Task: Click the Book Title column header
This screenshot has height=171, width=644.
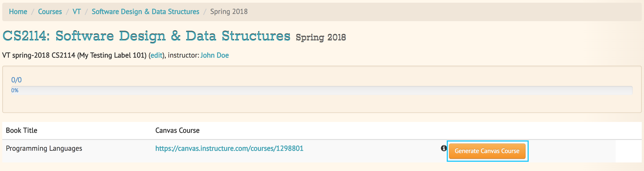Action: click(21, 130)
